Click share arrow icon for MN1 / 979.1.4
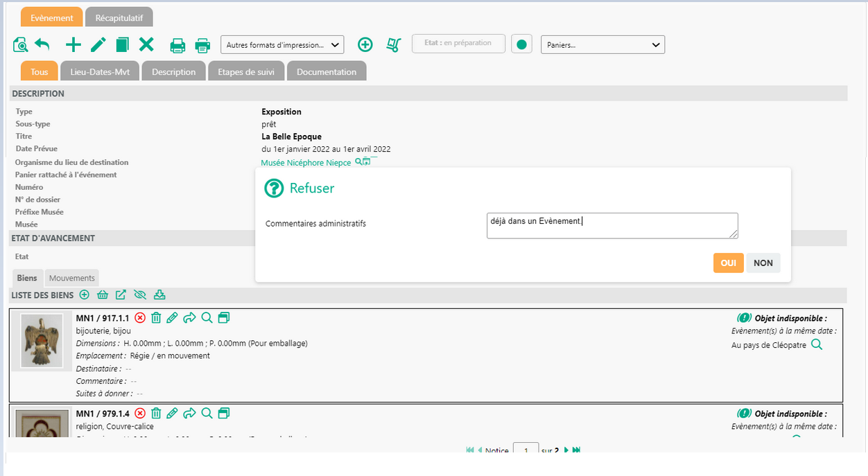Screen dimensions: 868x476 (189, 414)
